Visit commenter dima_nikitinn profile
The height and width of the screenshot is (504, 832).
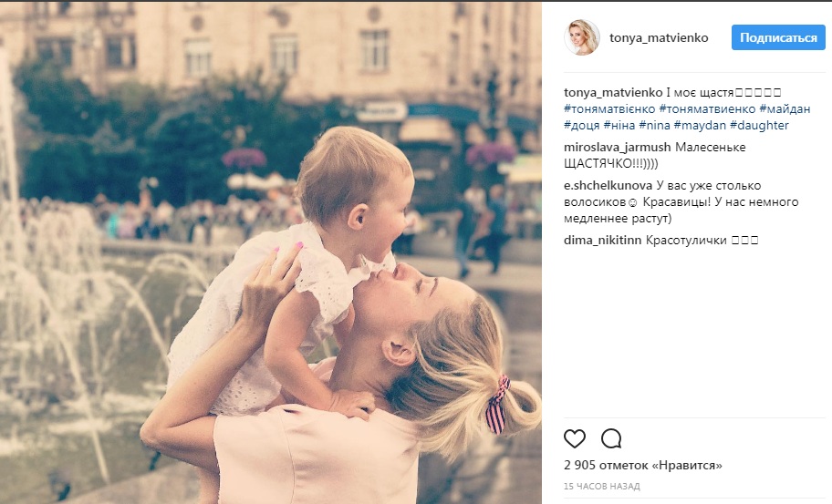(602, 240)
